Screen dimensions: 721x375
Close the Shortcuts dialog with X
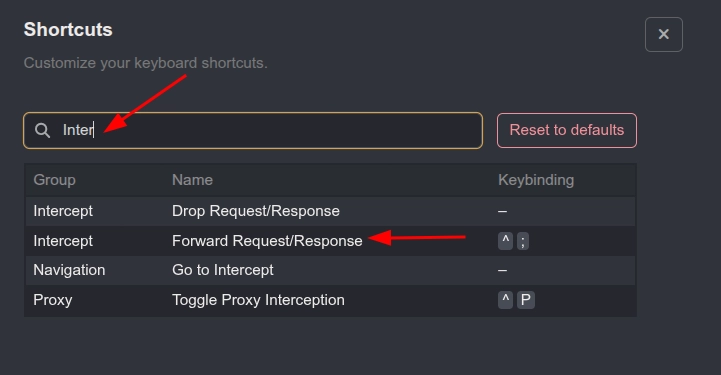[664, 34]
